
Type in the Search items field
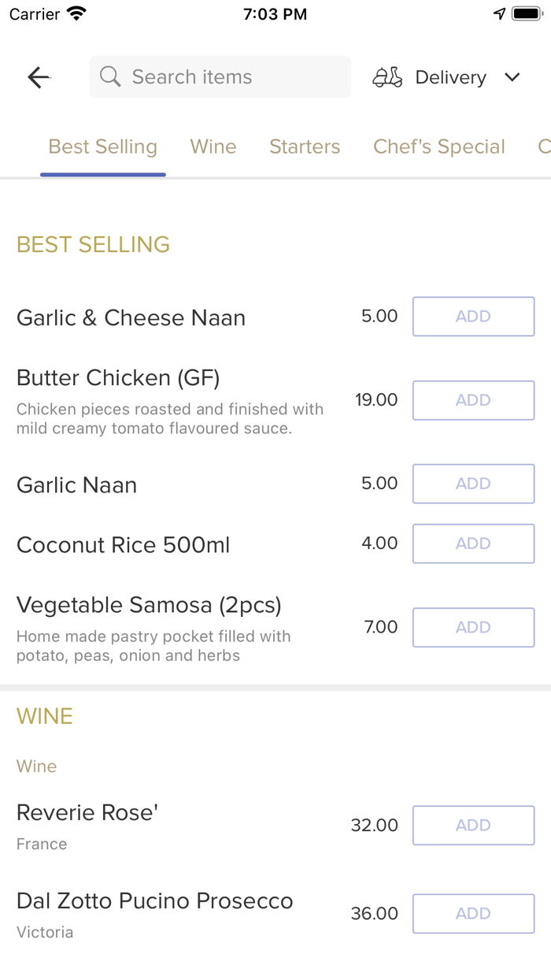point(228,77)
